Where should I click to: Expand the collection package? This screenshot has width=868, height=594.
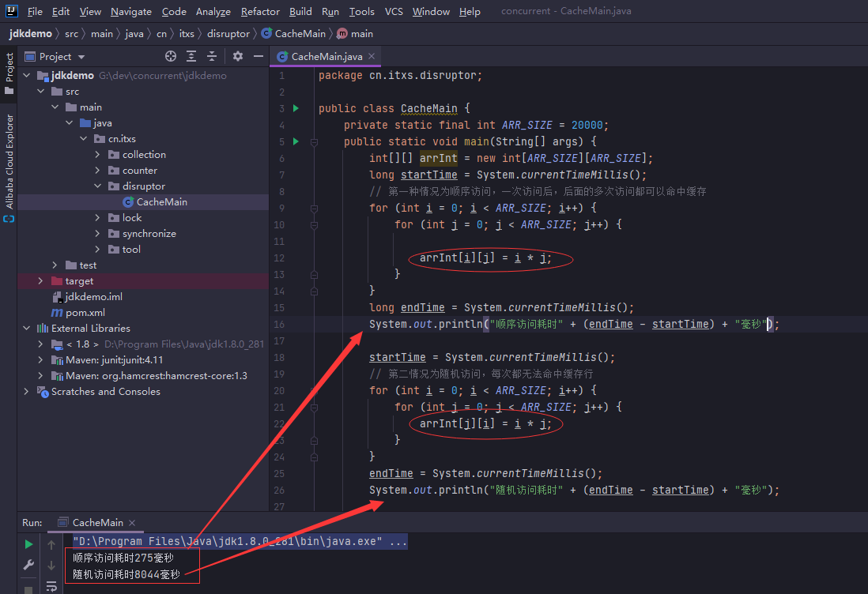click(97, 154)
